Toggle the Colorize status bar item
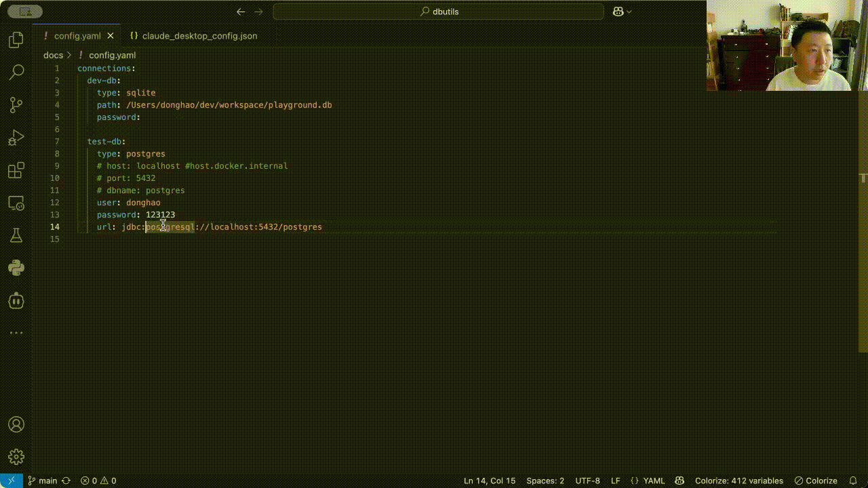 tap(816, 481)
